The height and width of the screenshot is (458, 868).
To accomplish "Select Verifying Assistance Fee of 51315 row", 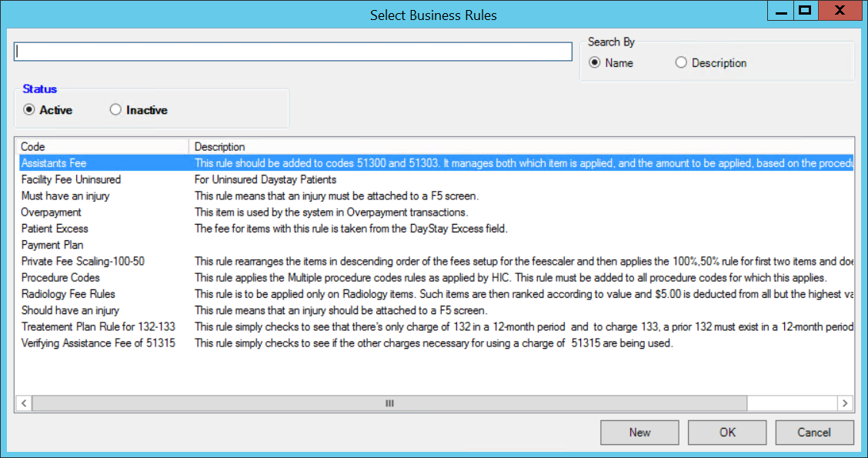I will [436, 343].
